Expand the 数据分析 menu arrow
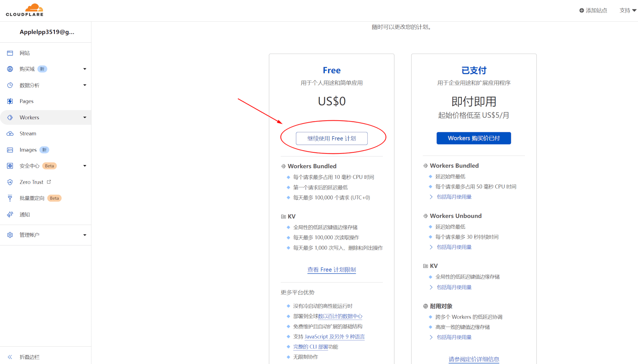The height and width of the screenshot is (364, 638). click(x=85, y=85)
